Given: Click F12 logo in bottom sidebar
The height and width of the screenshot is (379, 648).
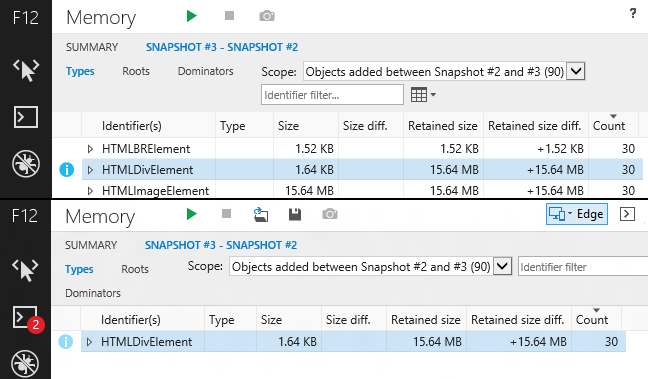Looking at the screenshot, I should (x=25, y=216).
